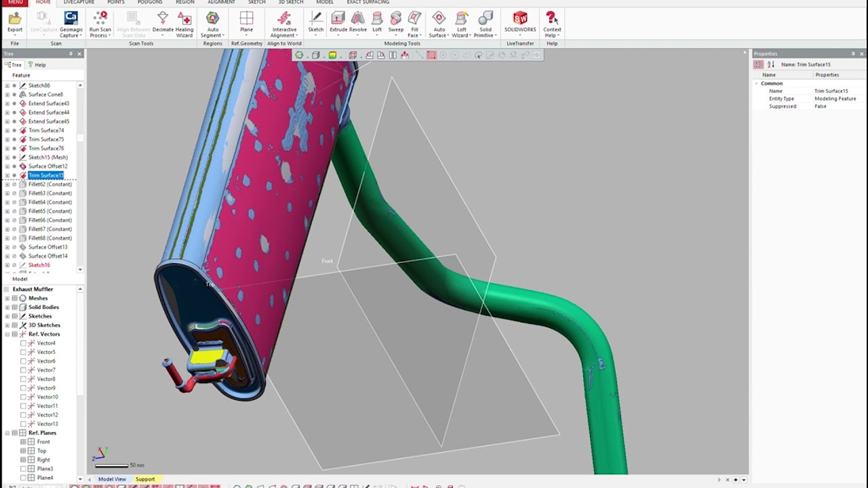The image size is (868, 488).
Task: Create a reference Plane
Action: (246, 22)
